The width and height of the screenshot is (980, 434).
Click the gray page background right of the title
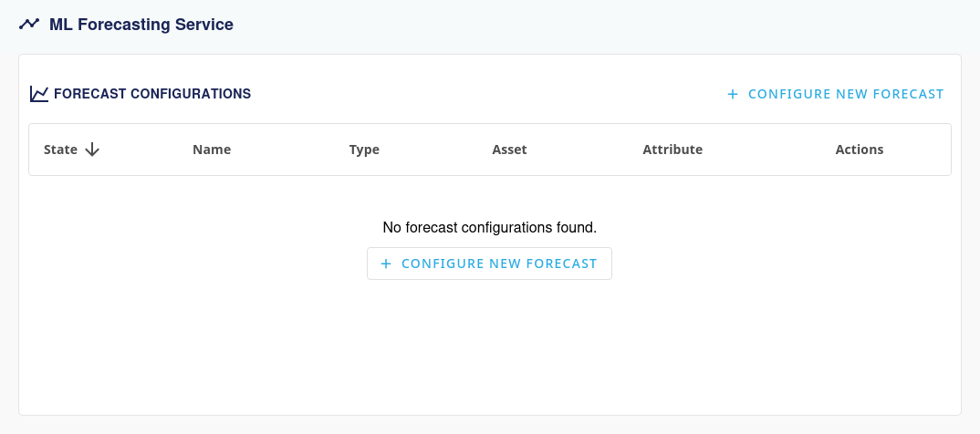point(593,25)
